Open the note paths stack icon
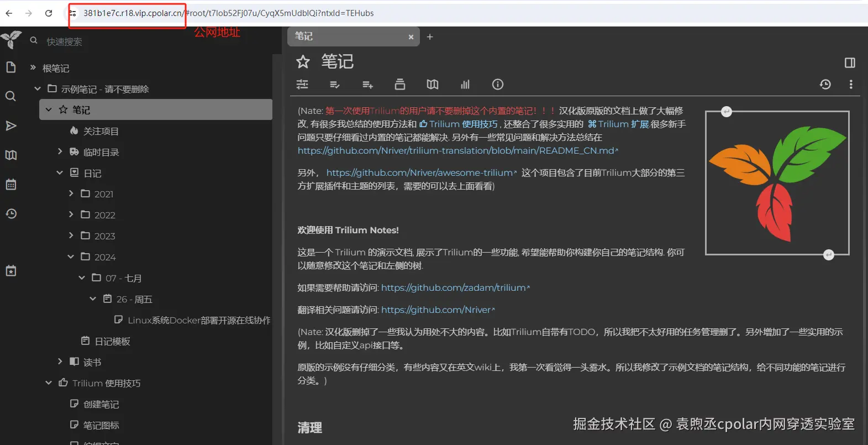 click(x=400, y=84)
